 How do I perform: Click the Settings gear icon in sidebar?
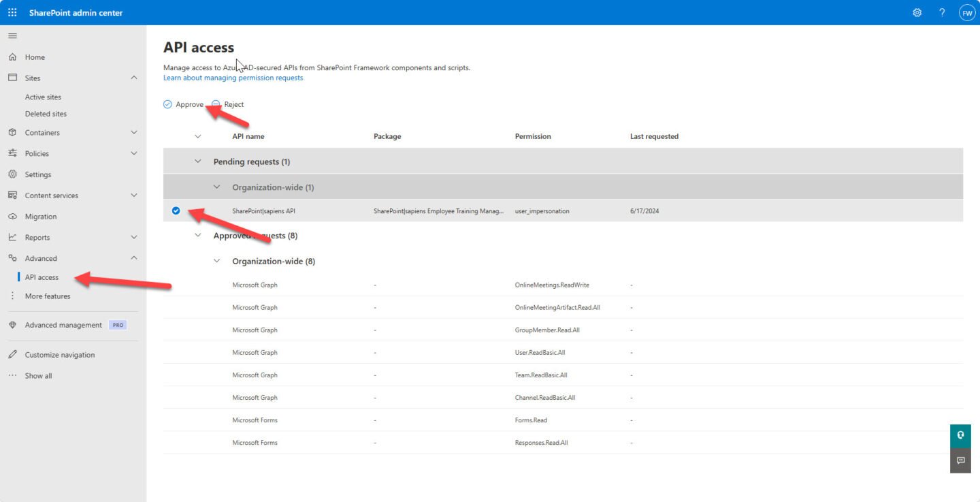click(x=12, y=174)
